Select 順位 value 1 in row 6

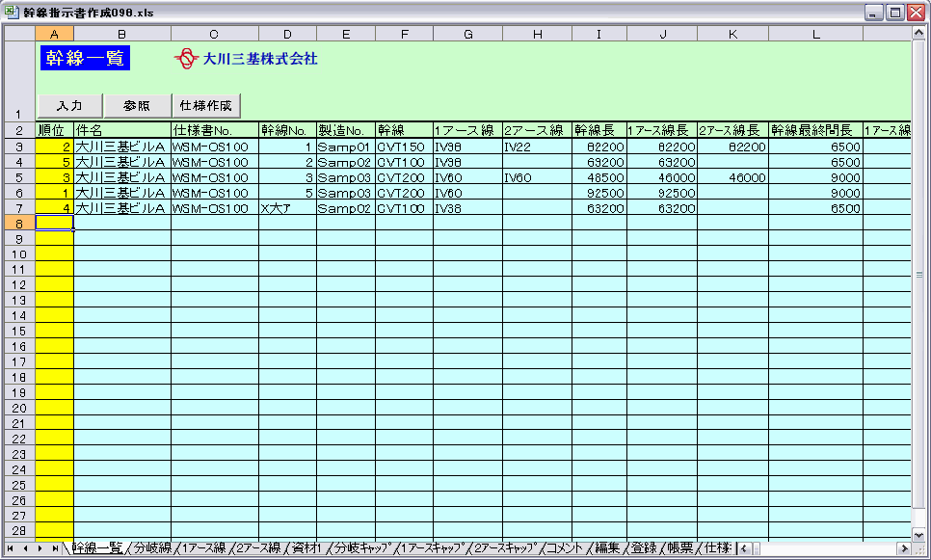[55, 193]
